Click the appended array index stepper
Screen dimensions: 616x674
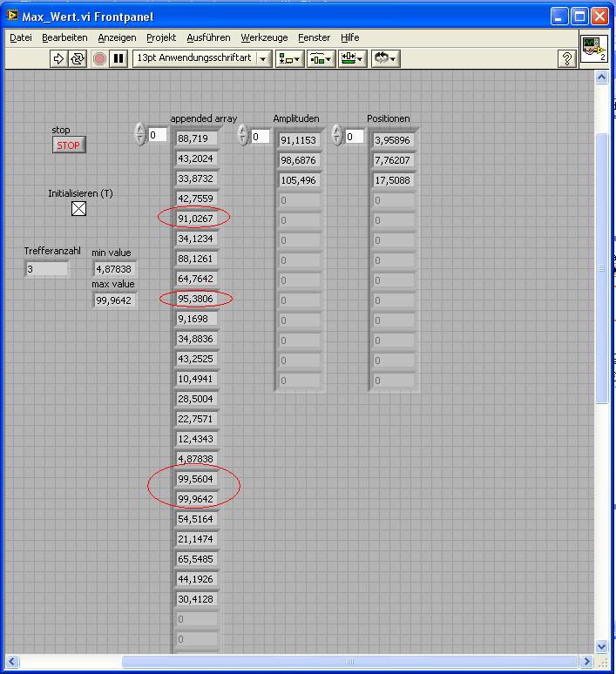(139, 134)
